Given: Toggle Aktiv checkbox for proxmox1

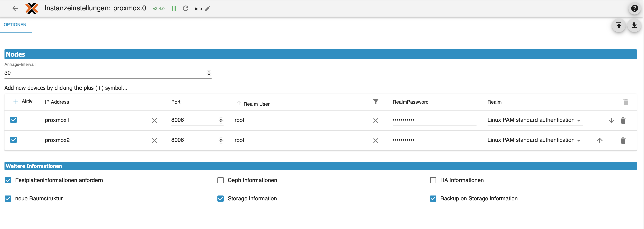Looking at the screenshot, I should coord(13,120).
